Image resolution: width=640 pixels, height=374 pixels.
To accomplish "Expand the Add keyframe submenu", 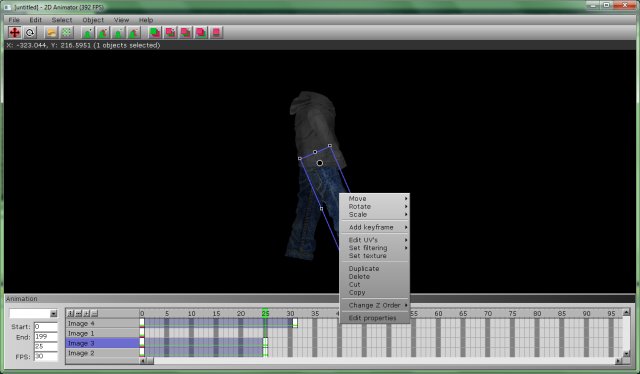I will [x=375, y=227].
